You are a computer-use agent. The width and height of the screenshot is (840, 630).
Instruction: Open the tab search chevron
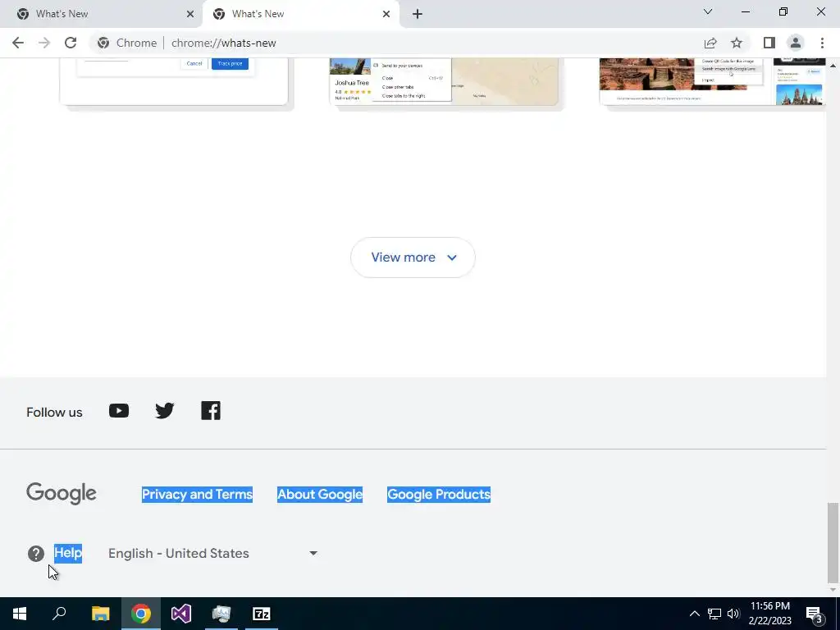coord(708,11)
